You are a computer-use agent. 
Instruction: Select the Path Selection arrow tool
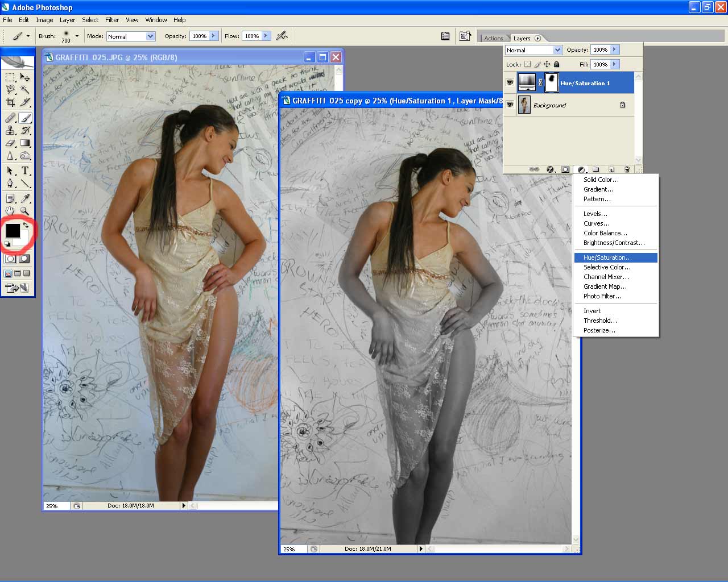click(x=10, y=171)
